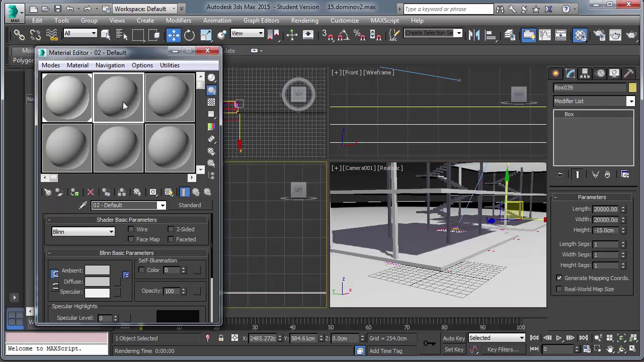Viewport: 644px width, 362px height.
Task: Toggle the Auto Key button
Action: [x=454, y=338]
